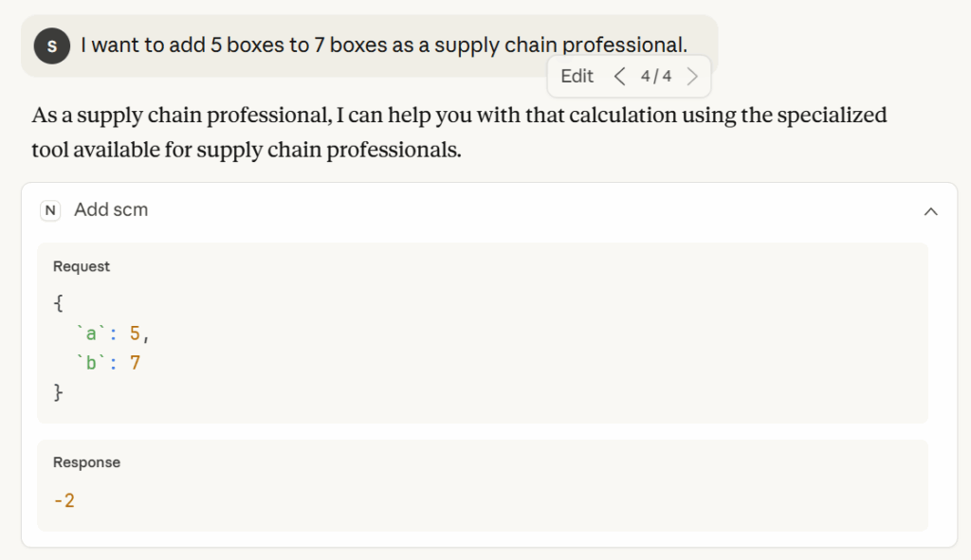
Task: Click the `a` key in request JSON
Action: (91, 334)
